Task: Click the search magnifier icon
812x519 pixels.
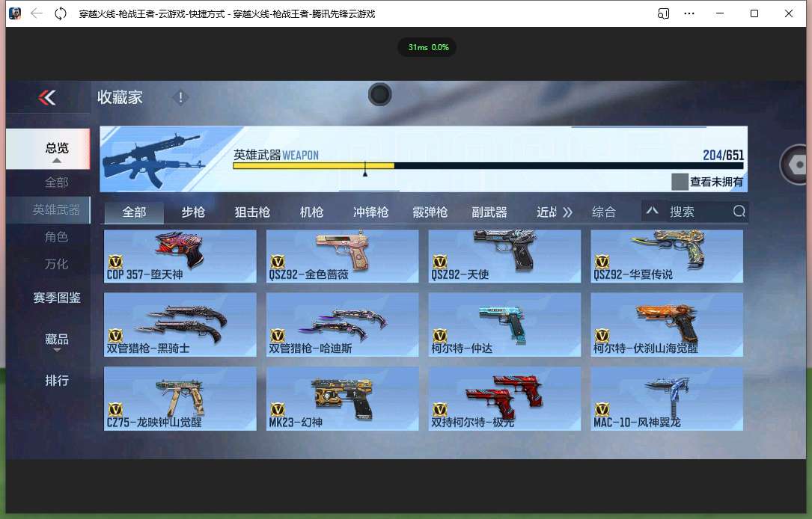Action: coord(739,211)
